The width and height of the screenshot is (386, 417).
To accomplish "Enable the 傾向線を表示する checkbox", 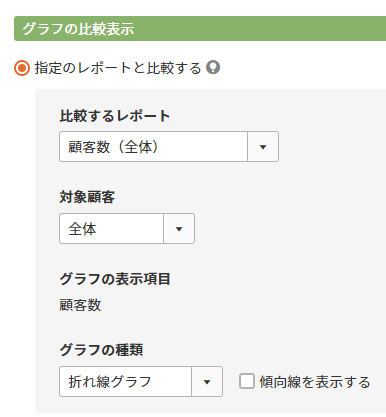I will point(247,381).
